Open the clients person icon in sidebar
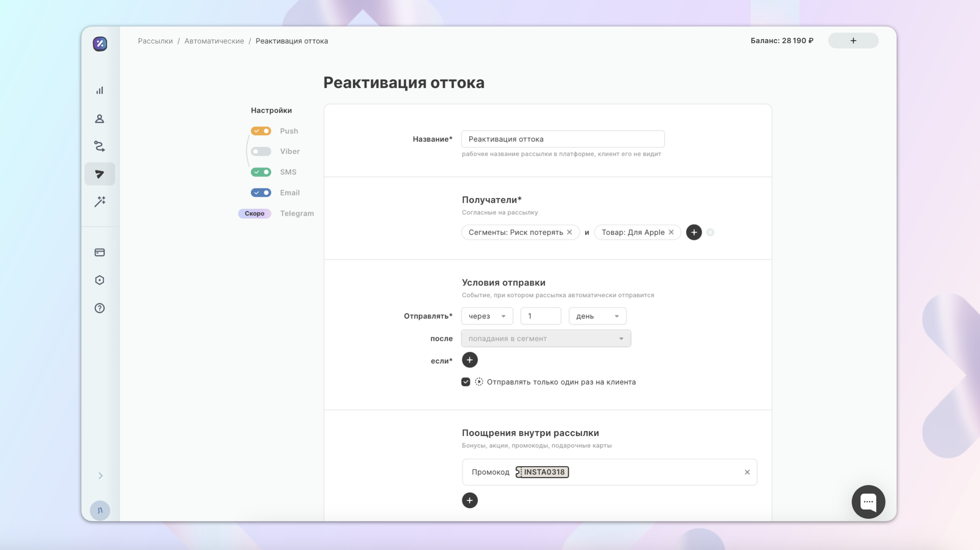Screen dimensions: 980x550 [100, 119]
